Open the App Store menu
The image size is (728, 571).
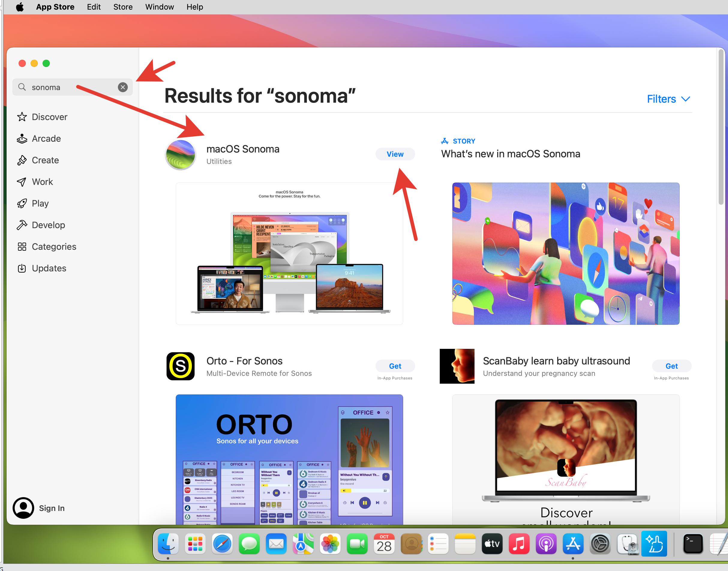55,7
